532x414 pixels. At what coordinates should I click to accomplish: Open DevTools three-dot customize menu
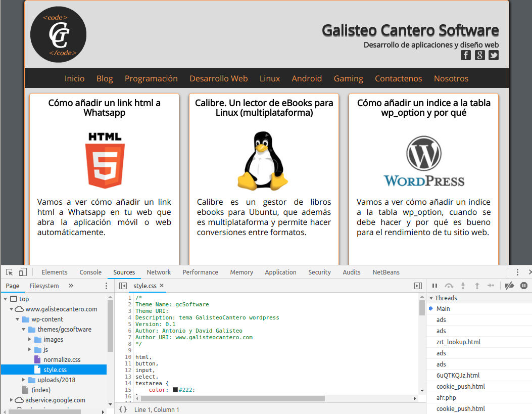pyautogui.click(x=517, y=272)
